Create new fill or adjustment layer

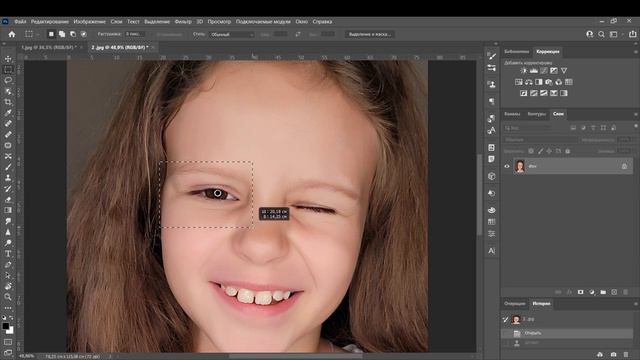[592, 292]
